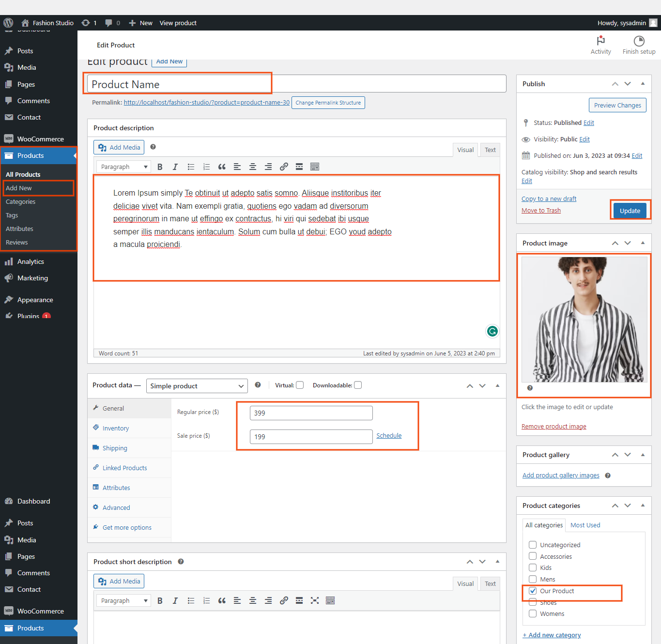The height and width of the screenshot is (644, 661).
Task: Enable the Downloadable checkbox
Action: tap(358, 385)
